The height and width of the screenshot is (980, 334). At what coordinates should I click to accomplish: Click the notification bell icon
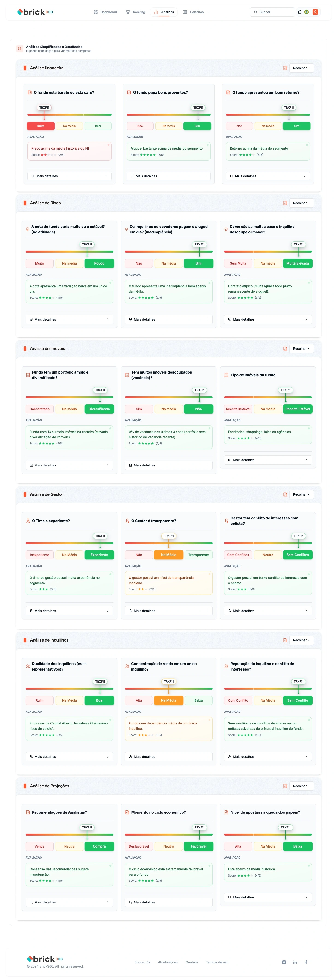pyautogui.click(x=299, y=12)
